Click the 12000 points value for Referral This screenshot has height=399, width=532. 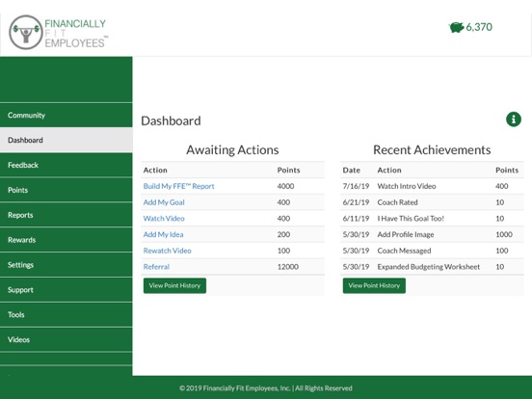pos(288,267)
